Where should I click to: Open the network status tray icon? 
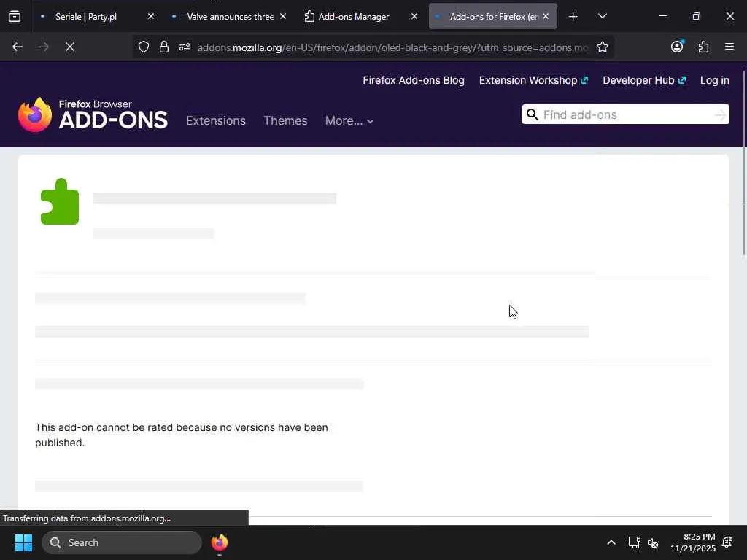click(x=634, y=542)
